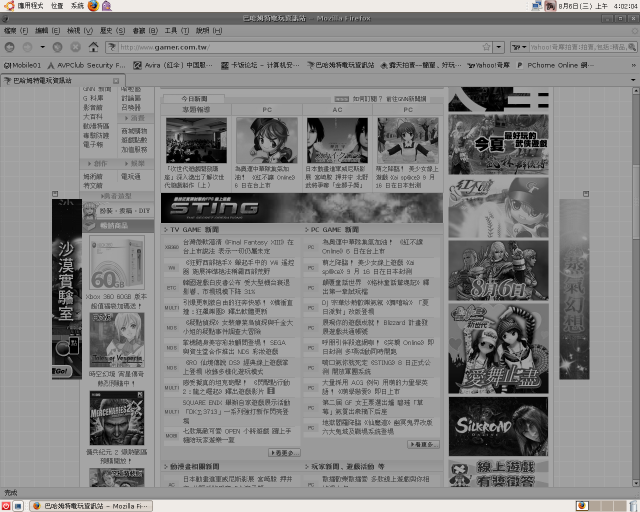
Task: Open the 電玩通 sidebar link
Action: (131, 176)
